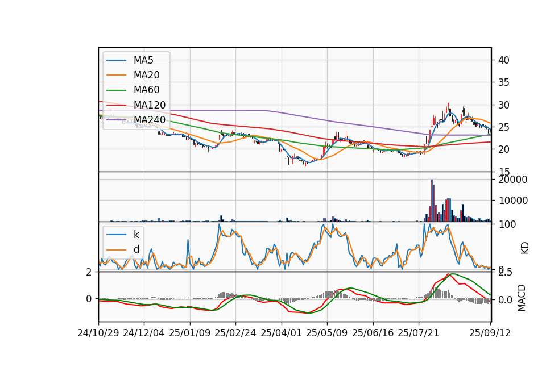Click the KD axis title
Image resolution: width=546 pixels, height=392 pixels.
(525, 248)
